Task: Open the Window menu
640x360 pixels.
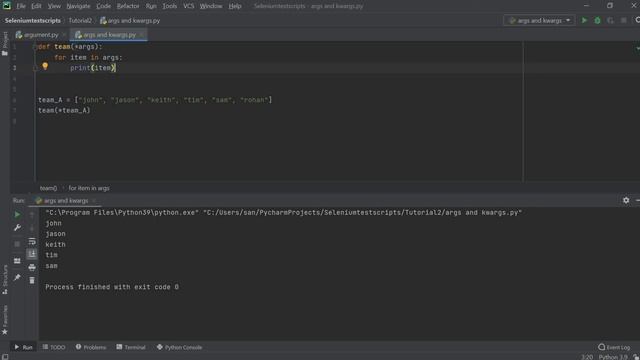Action: tap(211, 6)
